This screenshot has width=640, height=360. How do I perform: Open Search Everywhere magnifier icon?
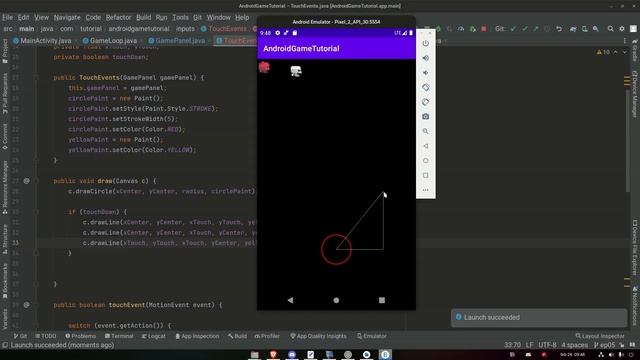(610, 29)
